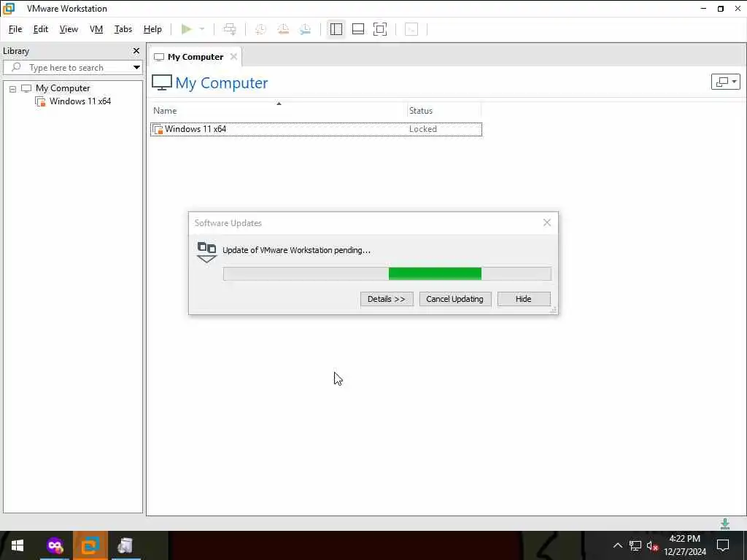This screenshot has width=747, height=560.
Task: Close the Library panel
Action: point(136,50)
